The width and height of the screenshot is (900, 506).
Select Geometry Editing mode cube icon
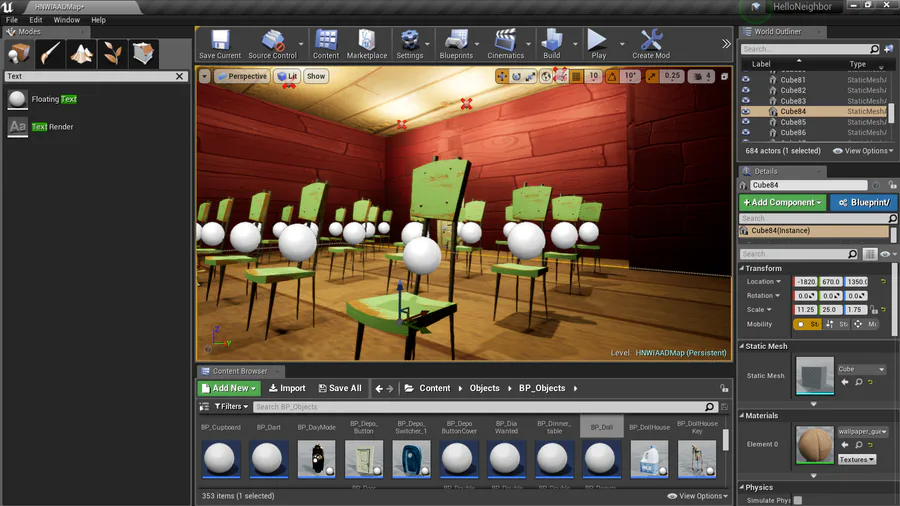pyautogui.click(x=143, y=54)
